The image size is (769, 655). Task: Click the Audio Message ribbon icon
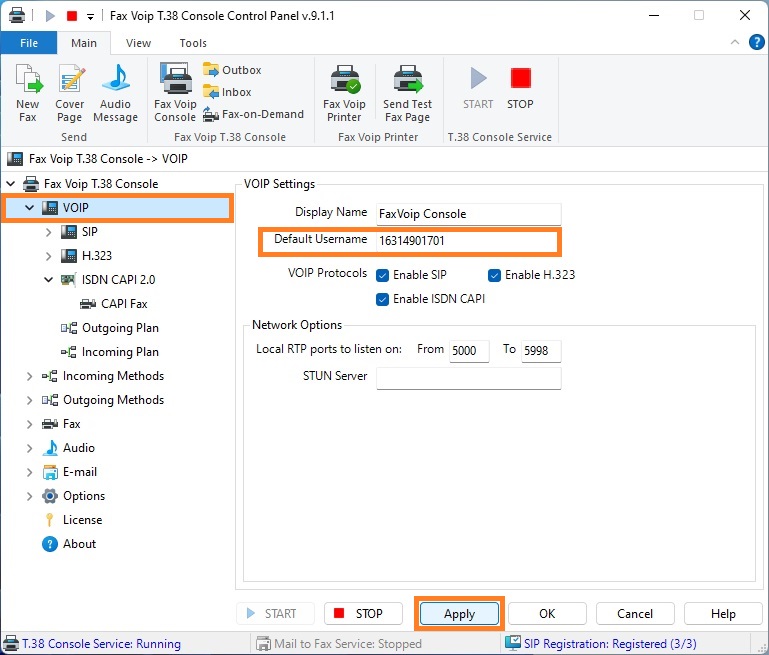pos(115,93)
